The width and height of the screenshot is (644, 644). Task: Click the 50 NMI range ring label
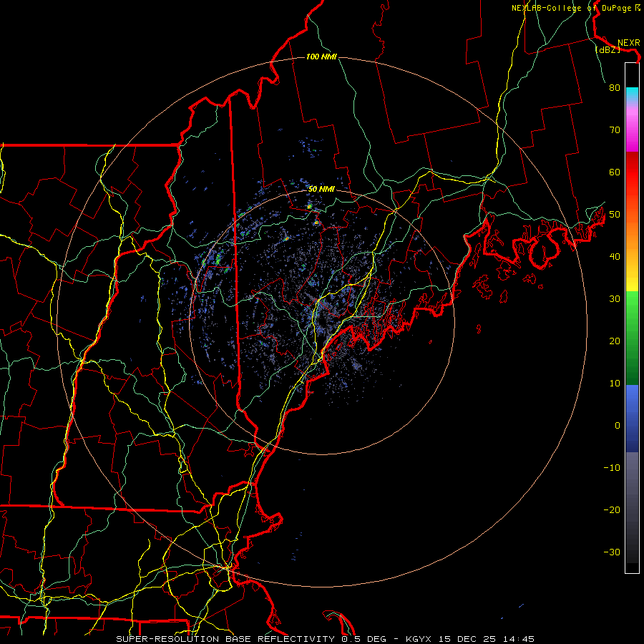(321, 189)
